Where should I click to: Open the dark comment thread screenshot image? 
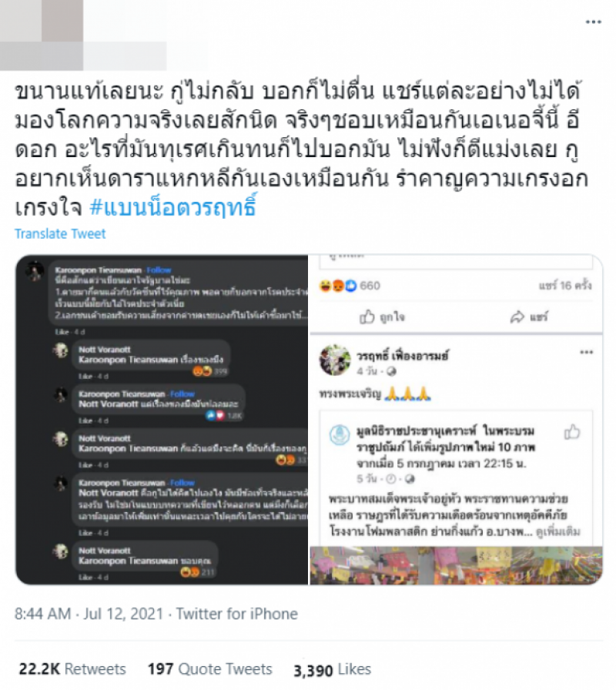click(162, 420)
